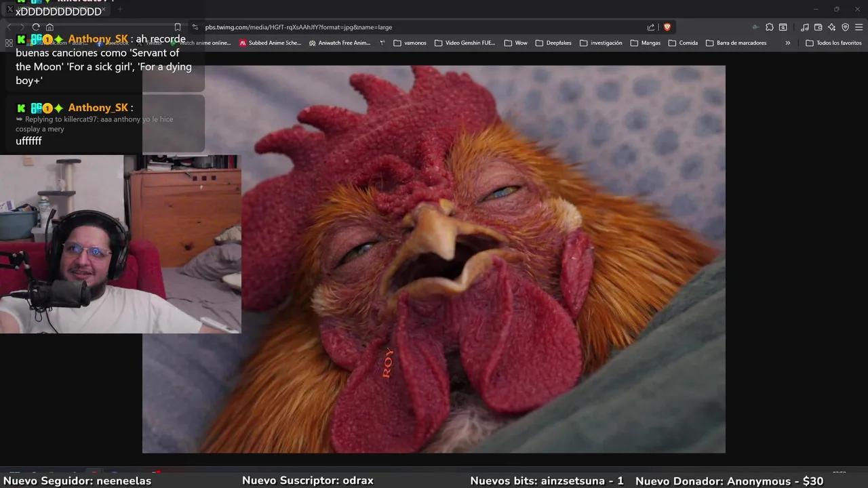
Task: Open the Leo AI sparkle icon
Action: click(x=832, y=27)
